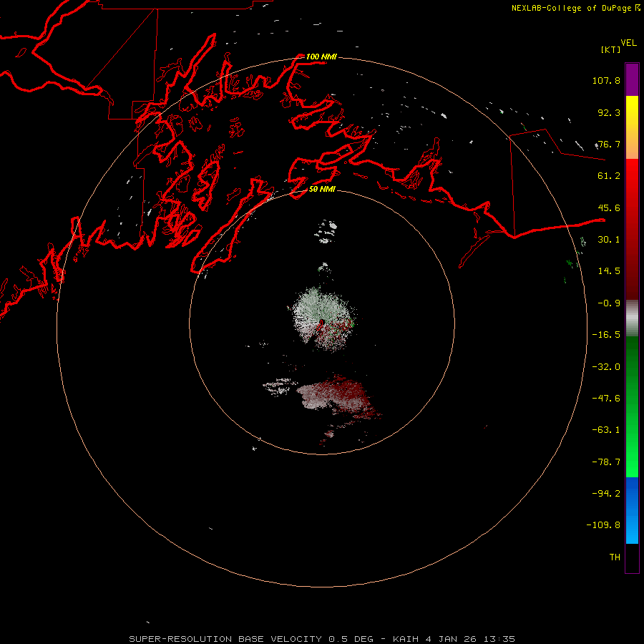Viewport: 644px width, 644px height.
Task: Click the 100 NMI range ring label
Action: [321, 57]
